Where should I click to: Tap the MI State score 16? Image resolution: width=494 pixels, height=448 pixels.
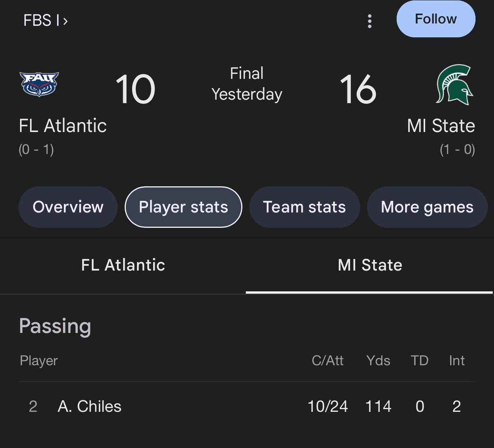pyautogui.click(x=358, y=89)
